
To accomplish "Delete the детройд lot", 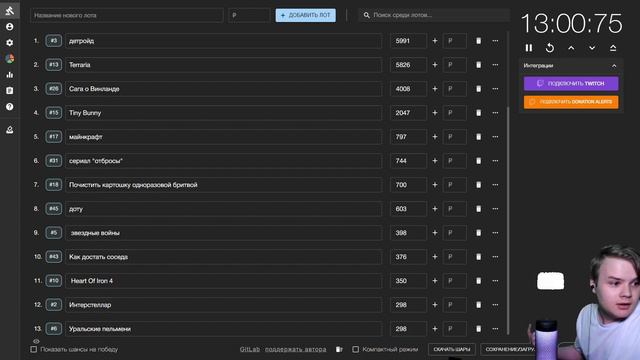I will (x=478, y=41).
